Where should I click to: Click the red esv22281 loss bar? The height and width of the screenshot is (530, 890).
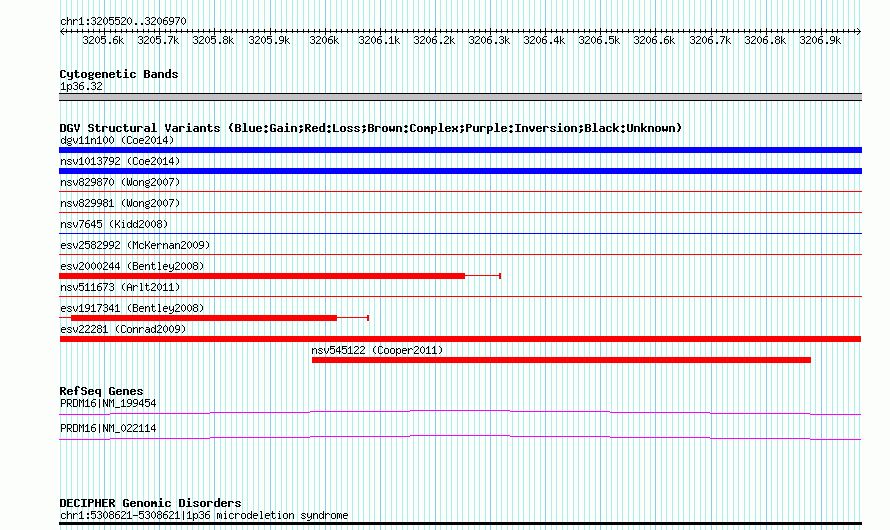(x=460, y=339)
